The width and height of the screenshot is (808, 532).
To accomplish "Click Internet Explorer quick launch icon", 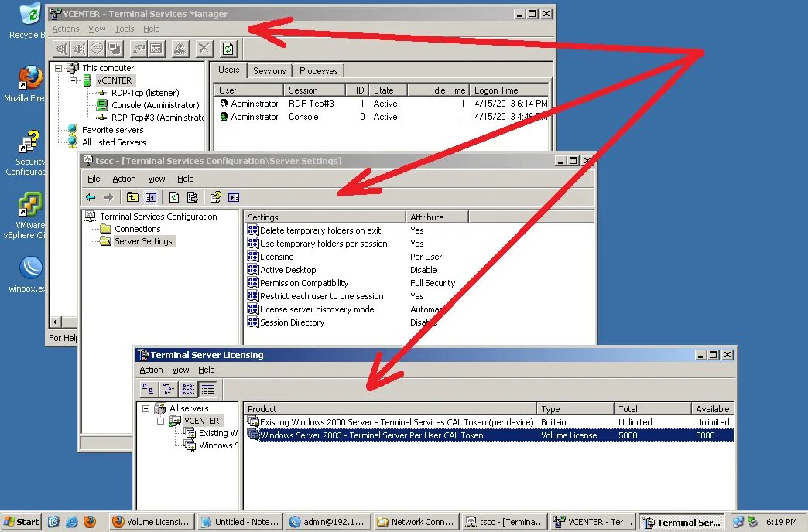I will (72, 522).
